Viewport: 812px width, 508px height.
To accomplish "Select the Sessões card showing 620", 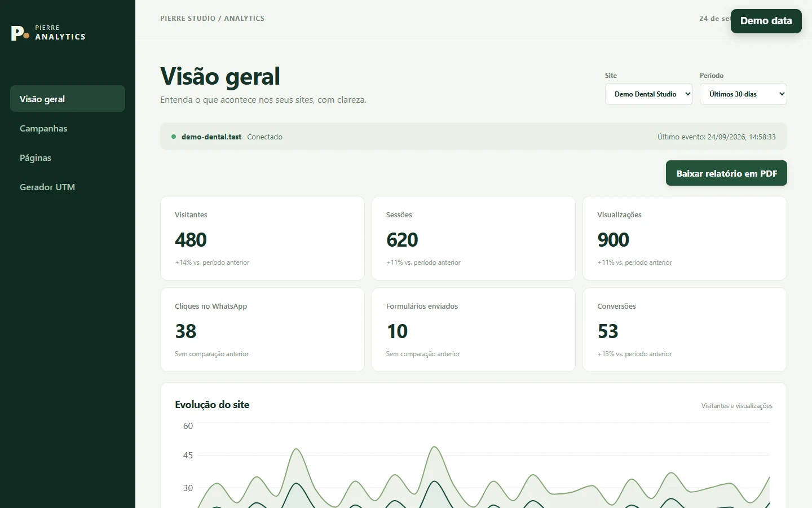I will pos(474,238).
